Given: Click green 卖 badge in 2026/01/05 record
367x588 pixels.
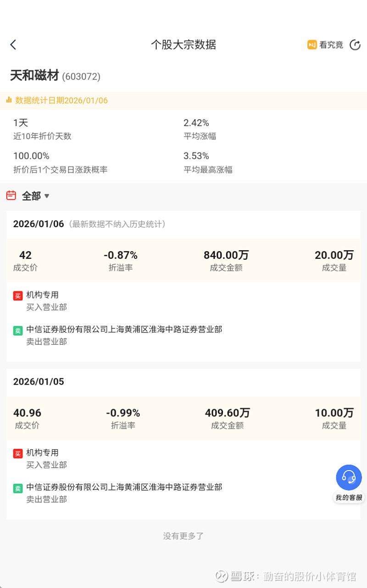Looking at the screenshot, I should (x=18, y=488).
